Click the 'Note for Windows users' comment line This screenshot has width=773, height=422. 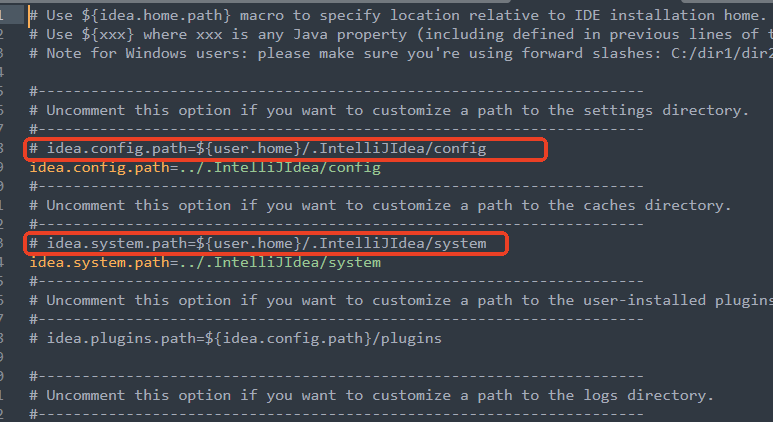(401, 53)
